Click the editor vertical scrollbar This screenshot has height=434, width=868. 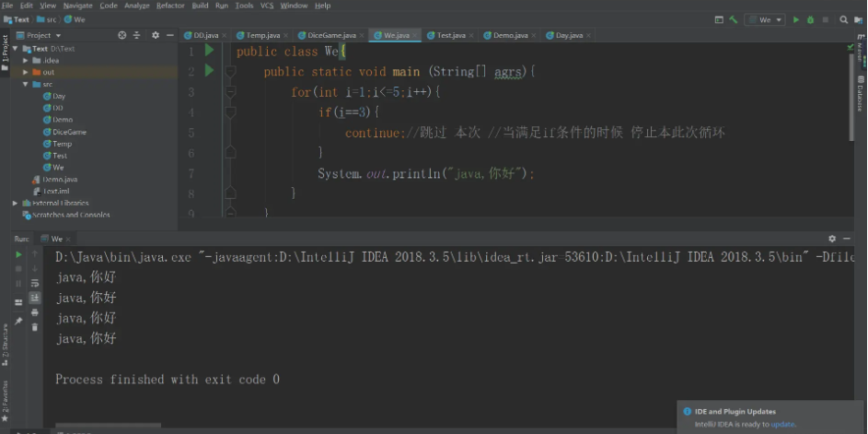click(851, 97)
